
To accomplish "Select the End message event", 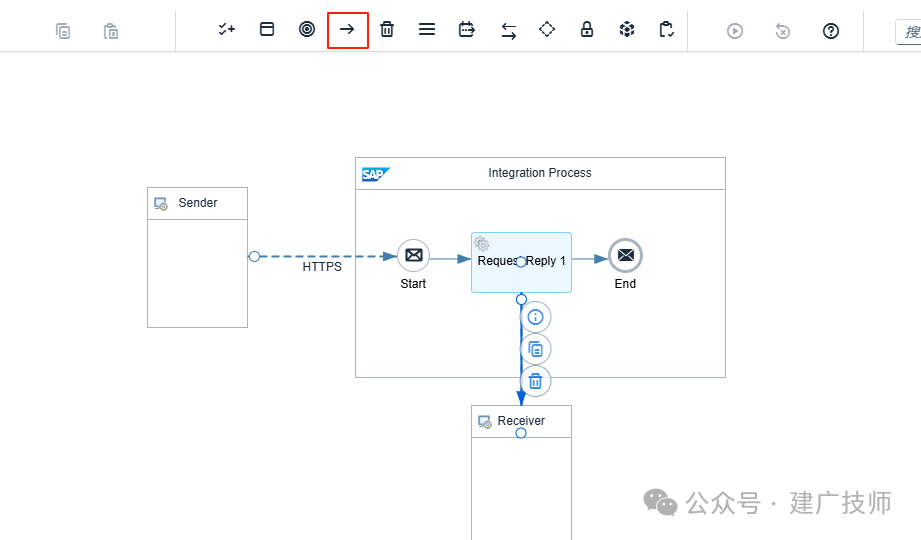I will coord(626,256).
